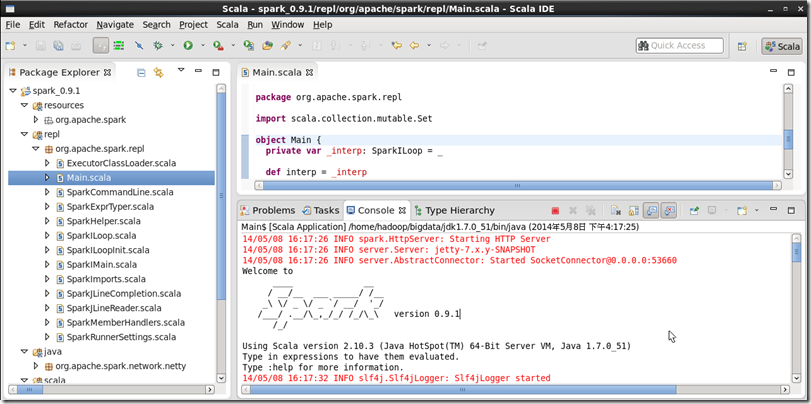
Task: Collapse the org.apache.spark.repl package
Action: click(36, 149)
